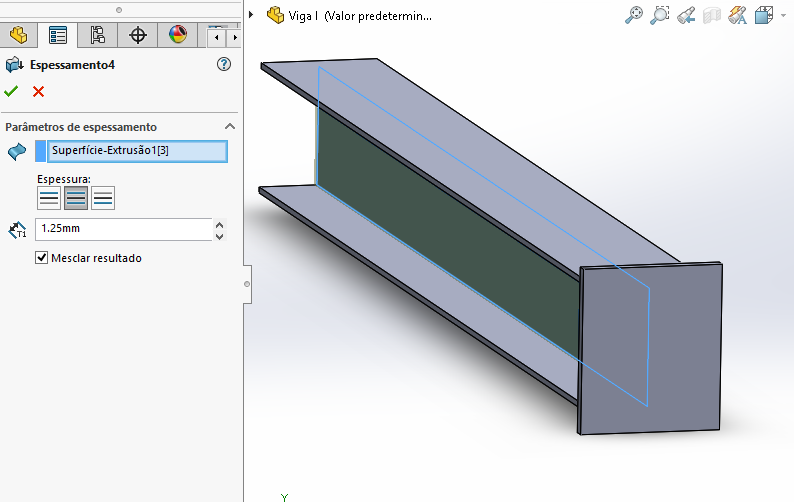This screenshot has width=794, height=502.
Task: Select the middle both-sides thickness option
Action: point(76,198)
